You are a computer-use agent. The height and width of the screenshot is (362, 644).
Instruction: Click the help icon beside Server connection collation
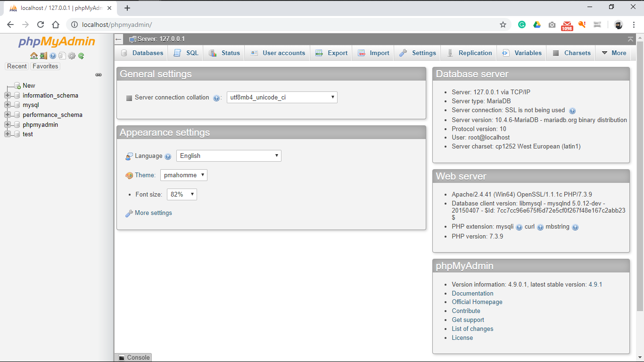click(216, 98)
